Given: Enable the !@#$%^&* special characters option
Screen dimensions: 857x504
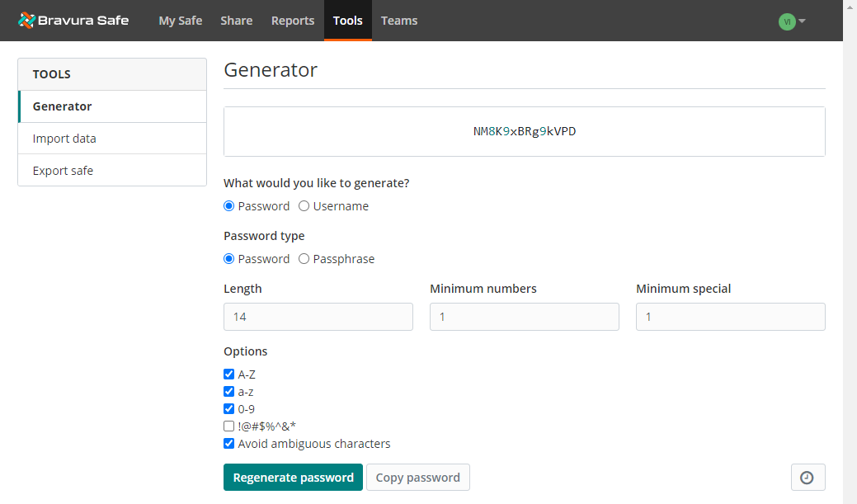Looking at the screenshot, I should click(x=228, y=426).
